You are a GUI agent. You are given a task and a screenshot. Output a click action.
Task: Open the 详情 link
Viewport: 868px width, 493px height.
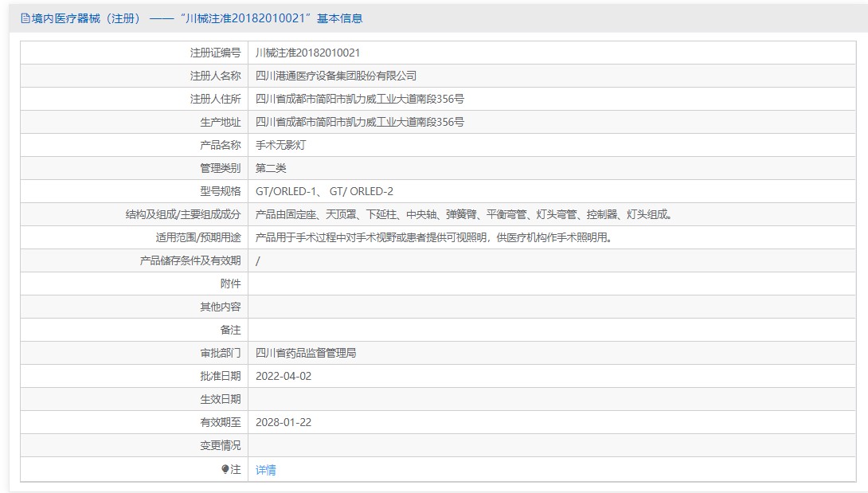point(266,470)
